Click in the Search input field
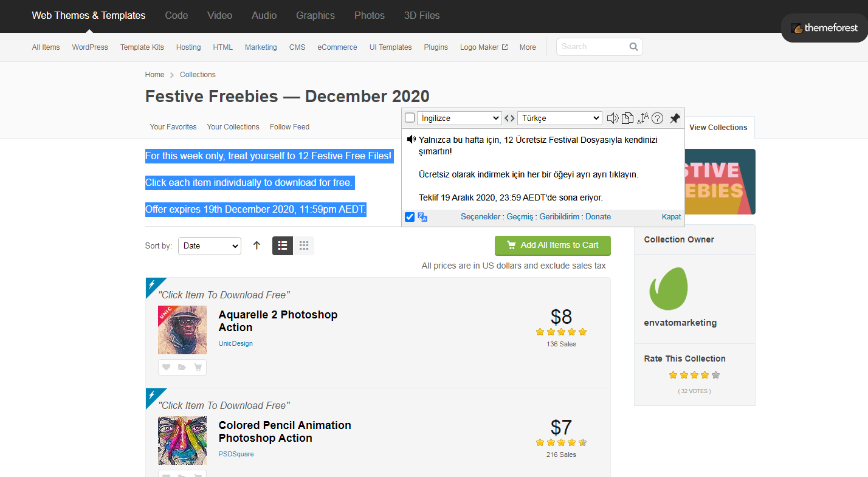Screen dimensions: 868x477 (593, 47)
